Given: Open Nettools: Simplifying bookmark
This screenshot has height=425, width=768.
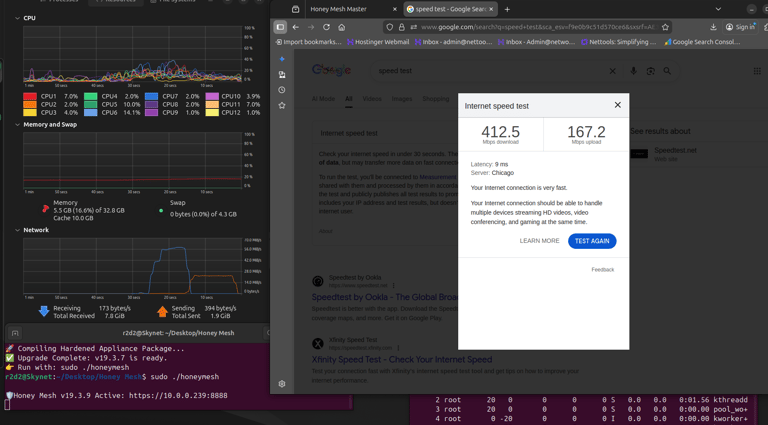Looking at the screenshot, I should (x=619, y=42).
